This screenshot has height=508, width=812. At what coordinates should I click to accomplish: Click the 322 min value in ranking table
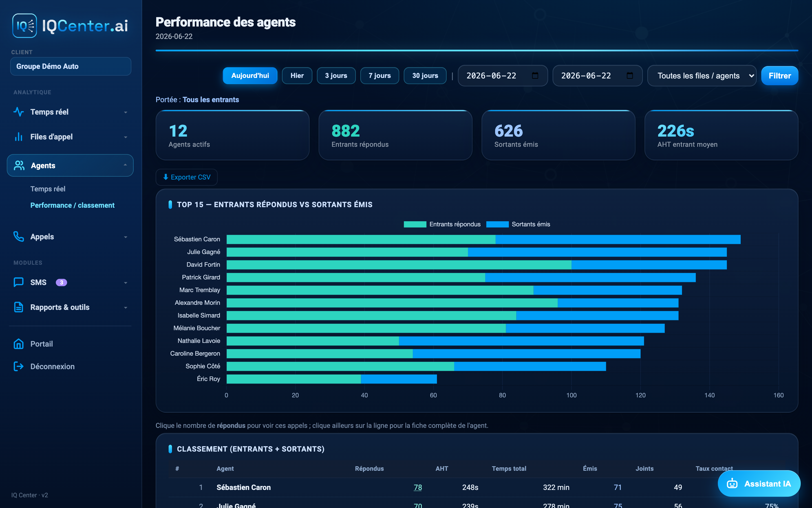pyautogui.click(x=556, y=487)
